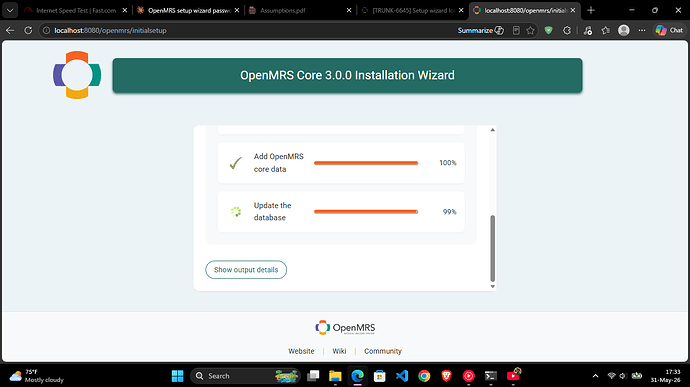Viewport: 690px width, 387px height.
Task: Click the installer panel scrollbar thumb
Action: pyautogui.click(x=492, y=248)
